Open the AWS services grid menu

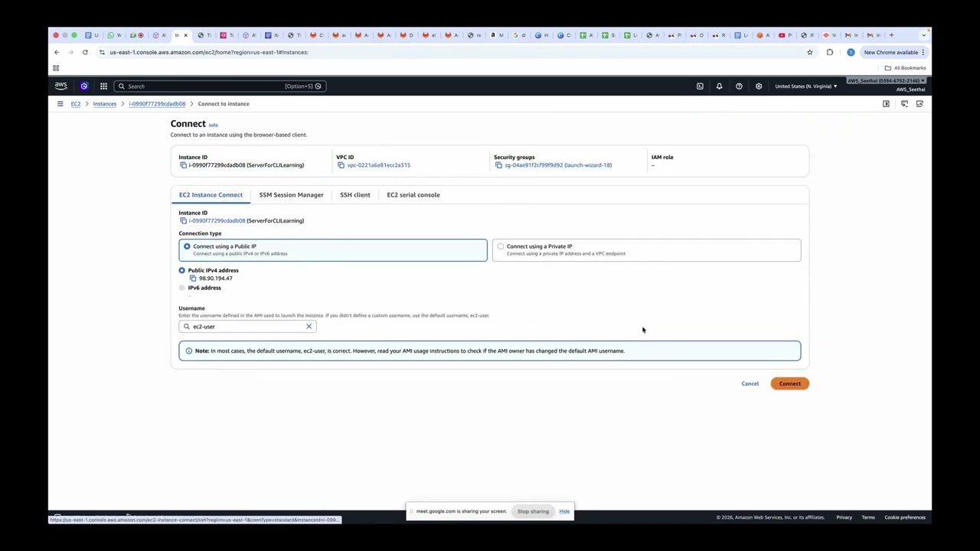coord(103,86)
